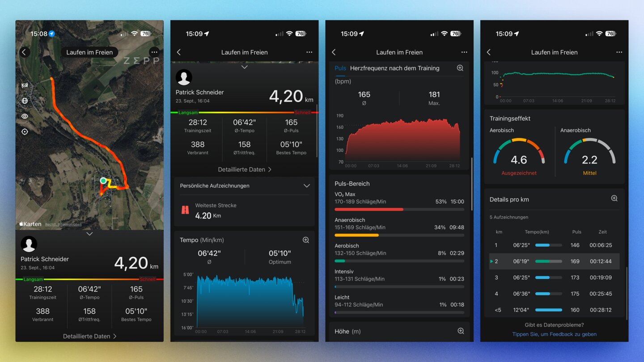644x362 pixels.
Task: Click the red Weiteste Strecke record icon
Action: (x=185, y=210)
